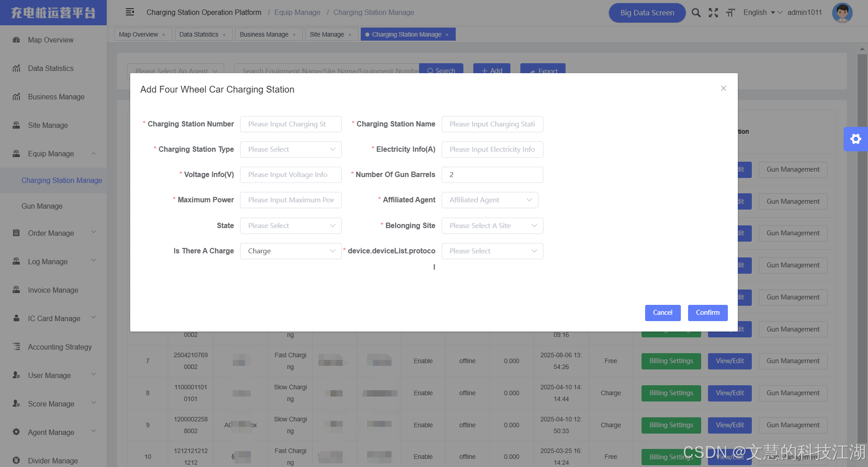Click the Divider Manage sidebar icon
Viewport: 868px width, 467px height.
click(16, 461)
